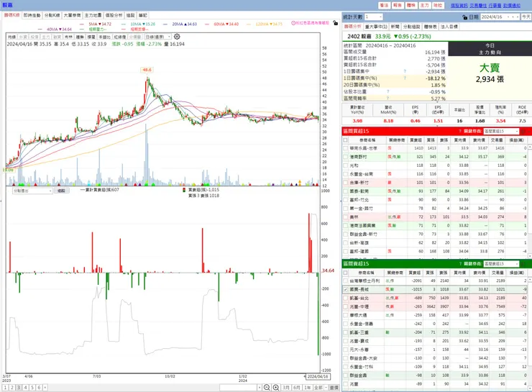Select all in 區間買超15 header checkbox
The width and height of the screenshot is (532, 392).
click(345, 140)
